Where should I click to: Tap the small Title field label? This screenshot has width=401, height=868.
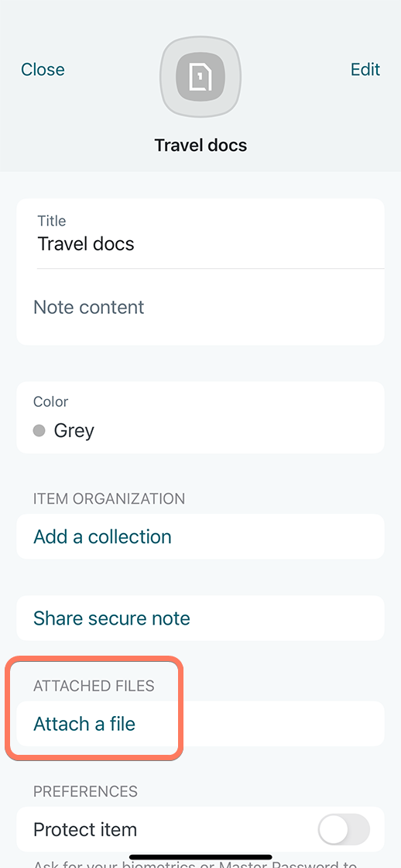tap(51, 221)
